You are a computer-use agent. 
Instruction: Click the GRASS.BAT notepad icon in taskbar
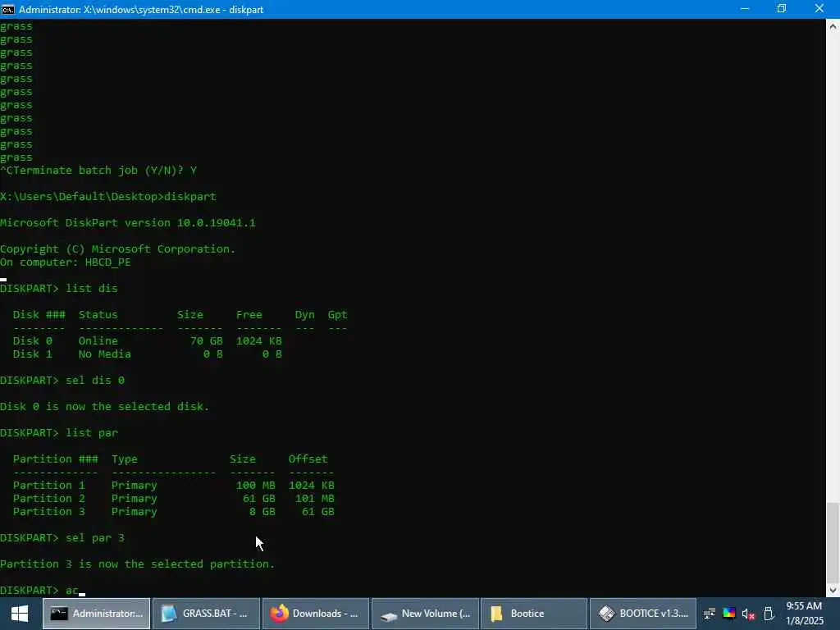pyautogui.click(x=169, y=614)
